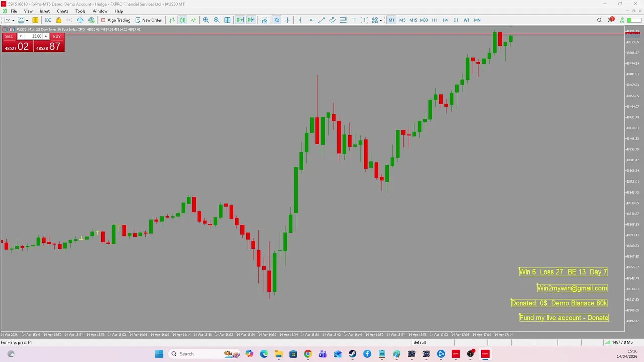Switch to the M15 timeframe
The width and height of the screenshot is (644, 362).
click(x=413, y=20)
